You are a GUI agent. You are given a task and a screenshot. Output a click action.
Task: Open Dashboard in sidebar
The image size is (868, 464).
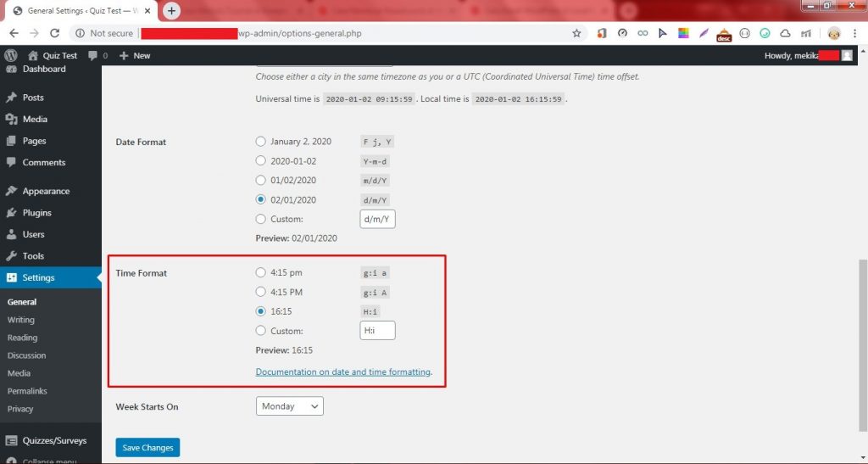44,70
